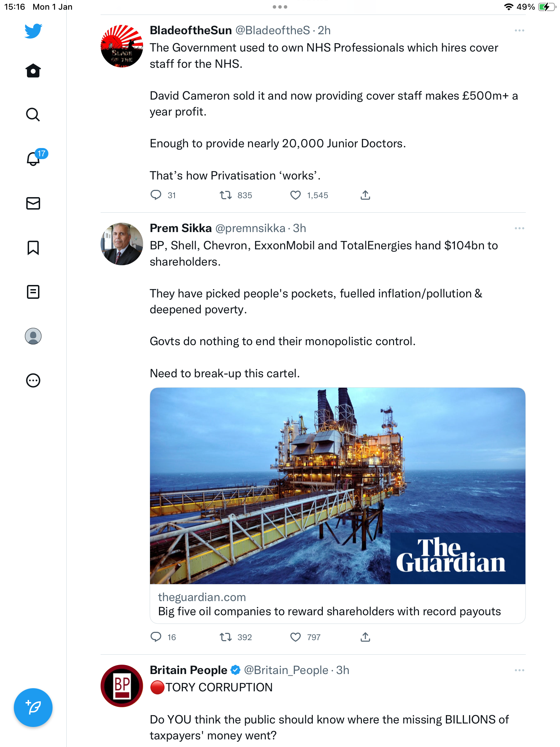Image resolution: width=560 pixels, height=747 pixels.
Task: Open the top three-dot multitasking menu
Action: 280,7
